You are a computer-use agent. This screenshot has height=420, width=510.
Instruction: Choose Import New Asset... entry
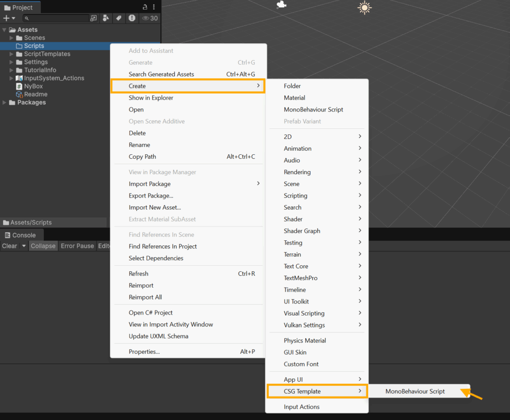[188, 208]
